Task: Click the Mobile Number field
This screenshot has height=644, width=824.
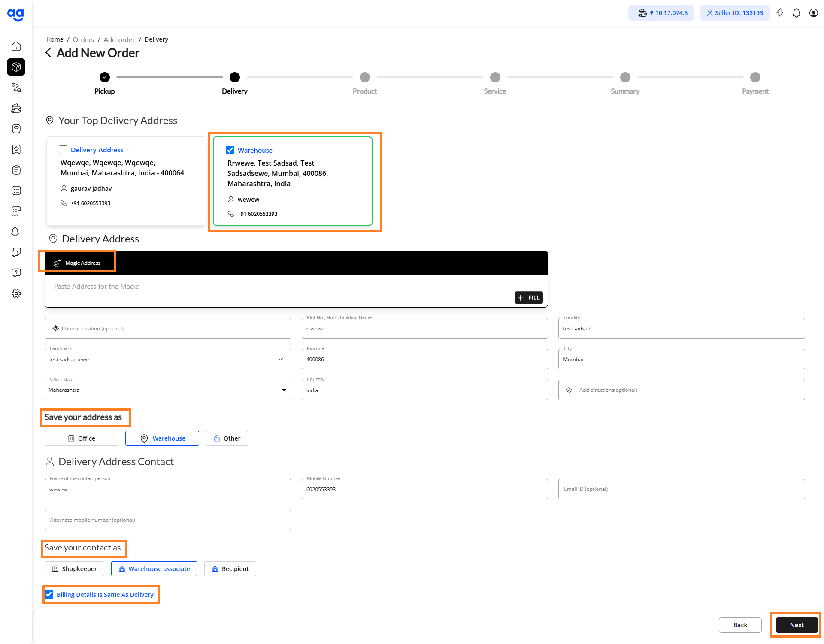Action: (x=425, y=490)
